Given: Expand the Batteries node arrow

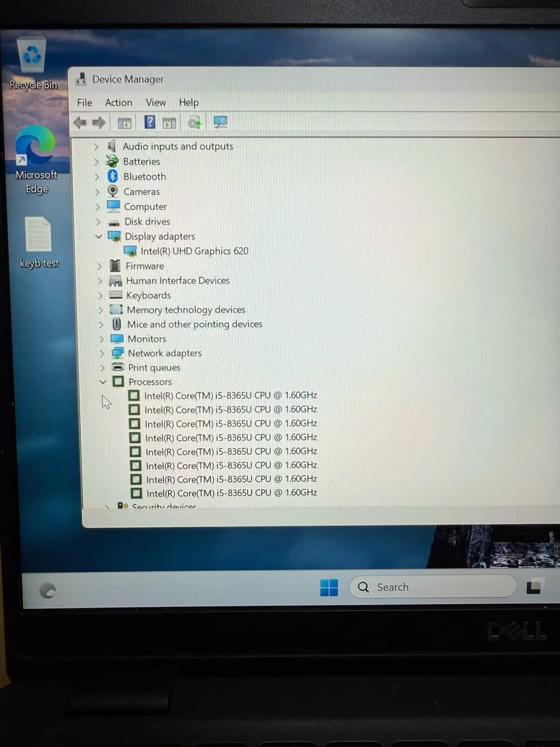Looking at the screenshot, I should point(96,162).
